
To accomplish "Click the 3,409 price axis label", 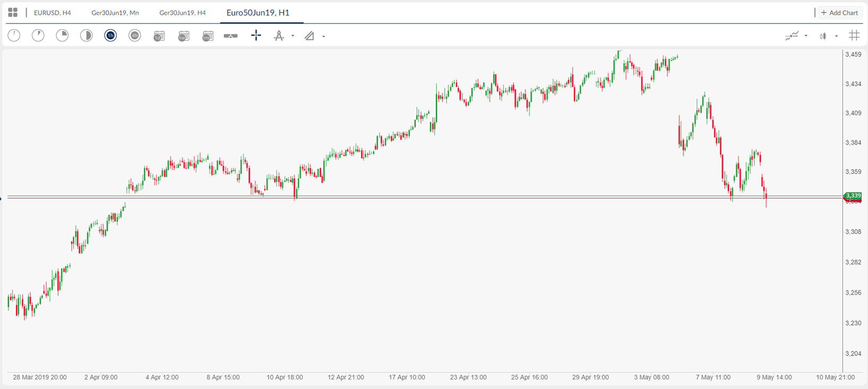I will [853, 113].
